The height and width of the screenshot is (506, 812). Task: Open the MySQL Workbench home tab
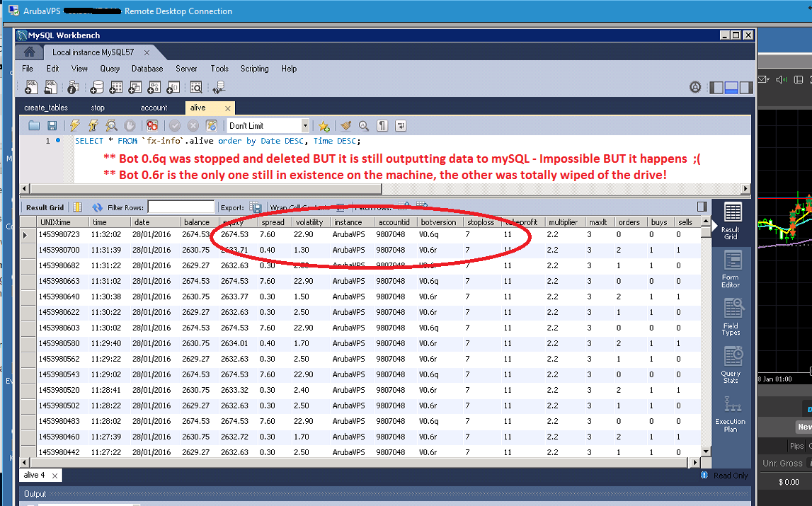click(30, 52)
